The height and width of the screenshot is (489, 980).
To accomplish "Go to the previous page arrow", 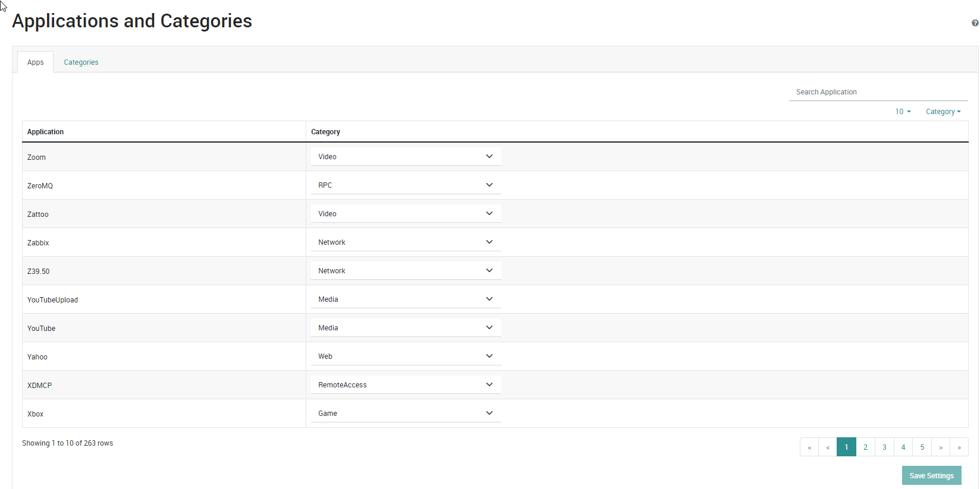I will (827, 447).
